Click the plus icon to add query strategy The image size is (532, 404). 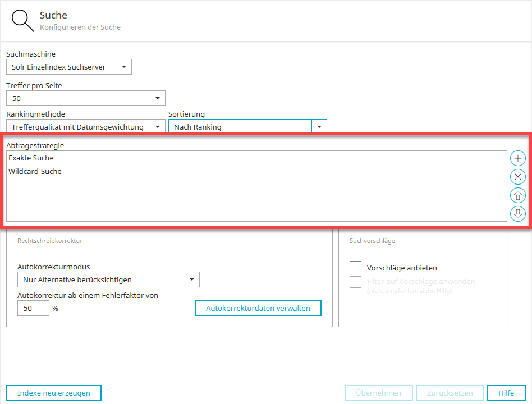coord(517,158)
